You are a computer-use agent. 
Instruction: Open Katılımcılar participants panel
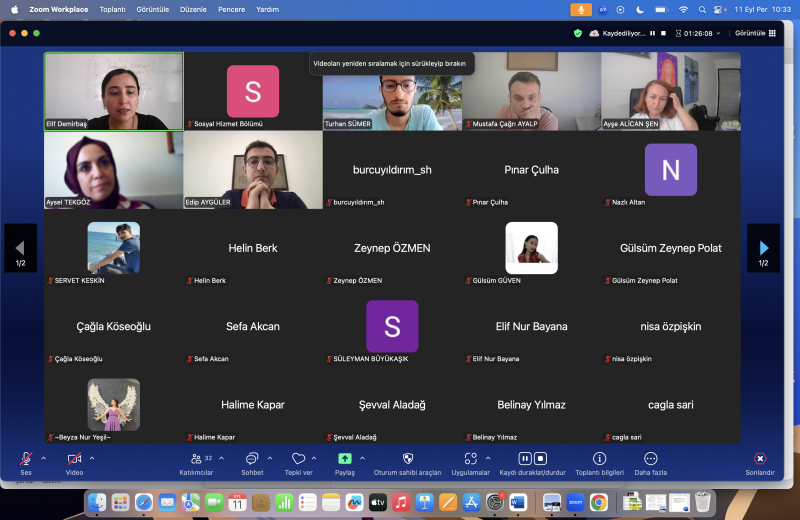[x=196, y=464]
